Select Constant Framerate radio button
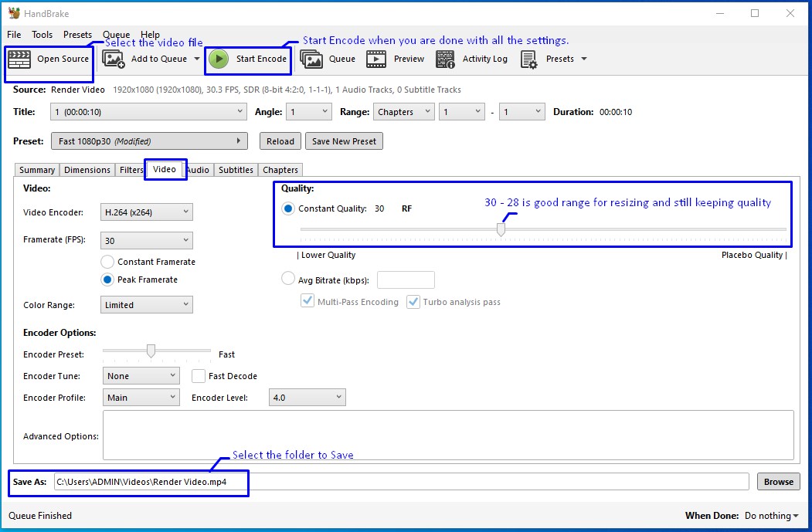Viewport: 812px width, 532px height. pos(107,262)
